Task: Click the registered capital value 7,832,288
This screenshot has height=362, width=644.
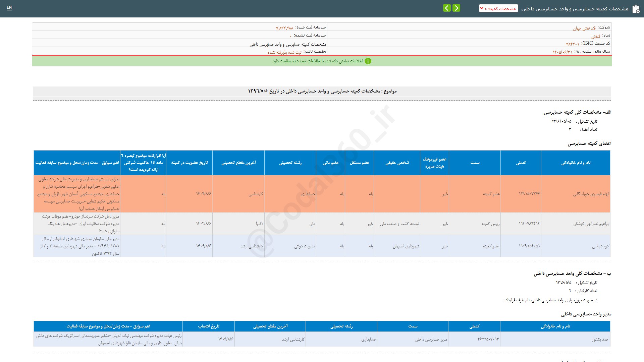Action: pos(284,28)
